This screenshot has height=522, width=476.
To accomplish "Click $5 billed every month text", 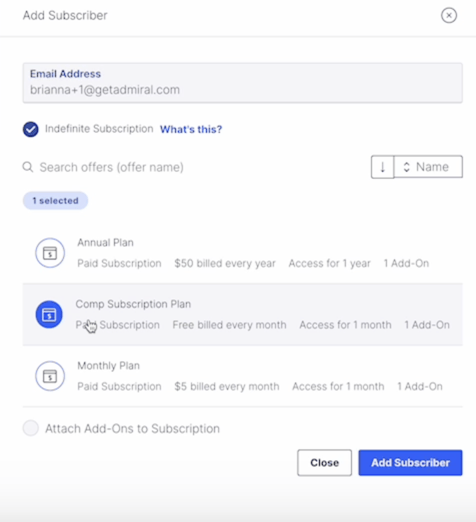I will 227,386.
